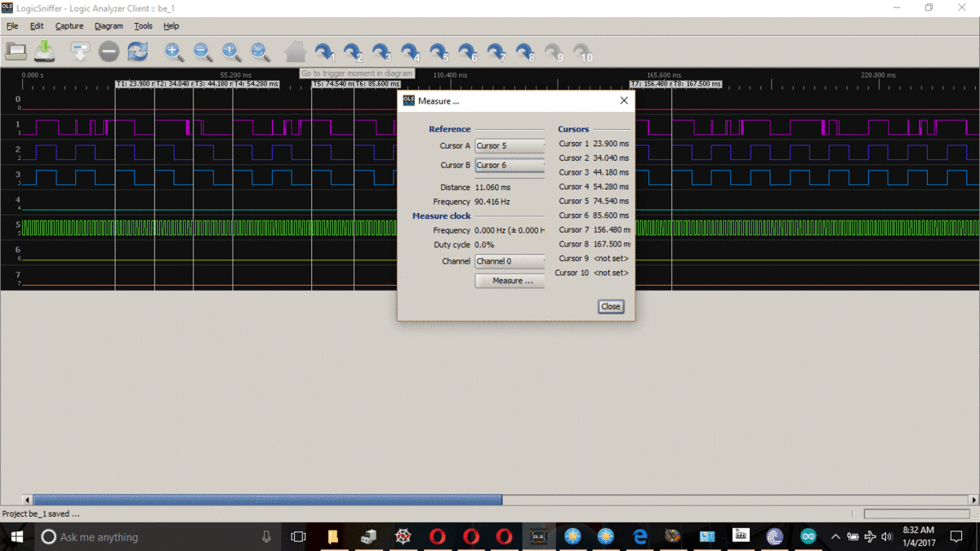Expand the Cursor B selection box

point(510,165)
